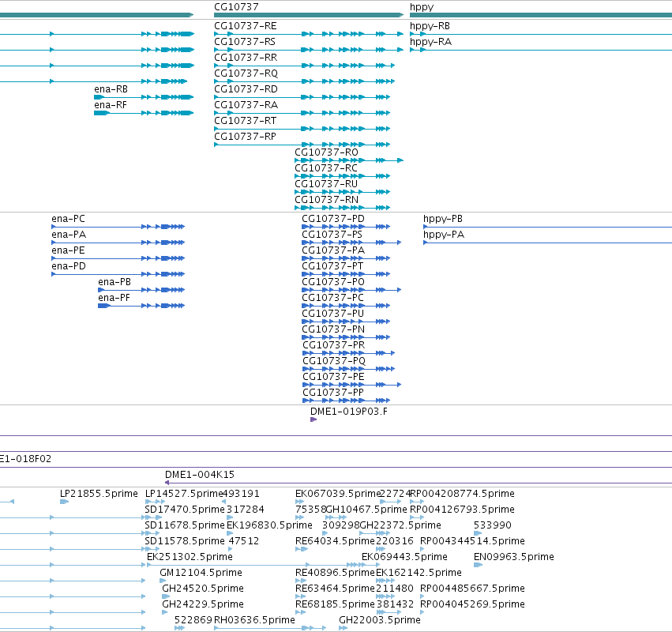Select protein label CG10737-PQ
The width and height of the screenshot is (672, 632).
click(x=334, y=361)
